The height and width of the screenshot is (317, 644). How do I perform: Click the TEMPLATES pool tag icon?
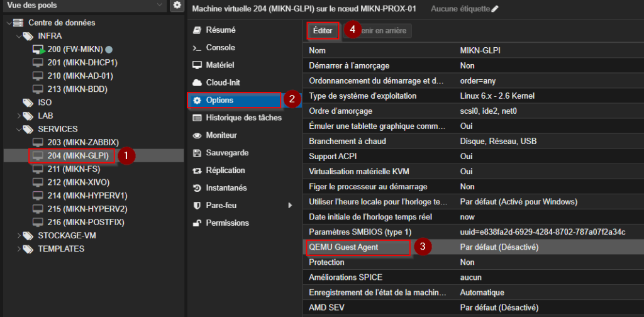click(x=28, y=249)
